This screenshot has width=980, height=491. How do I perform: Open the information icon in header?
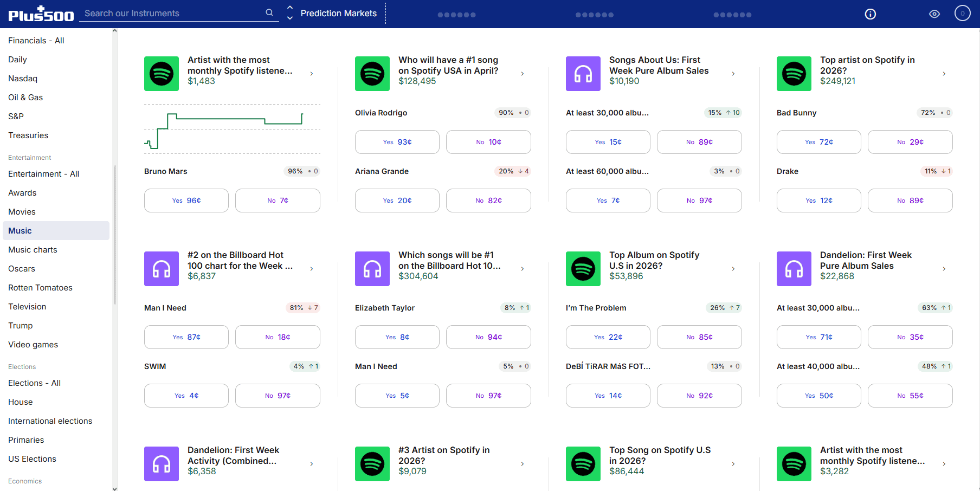[871, 14]
